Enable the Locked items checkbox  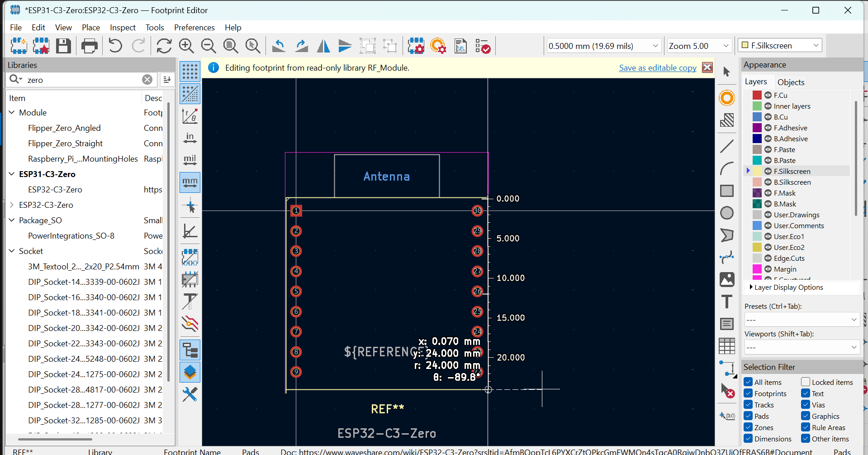point(806,382)
